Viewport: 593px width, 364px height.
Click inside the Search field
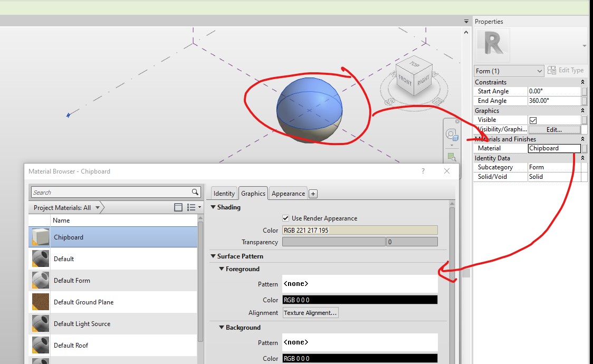click(106, 192)
